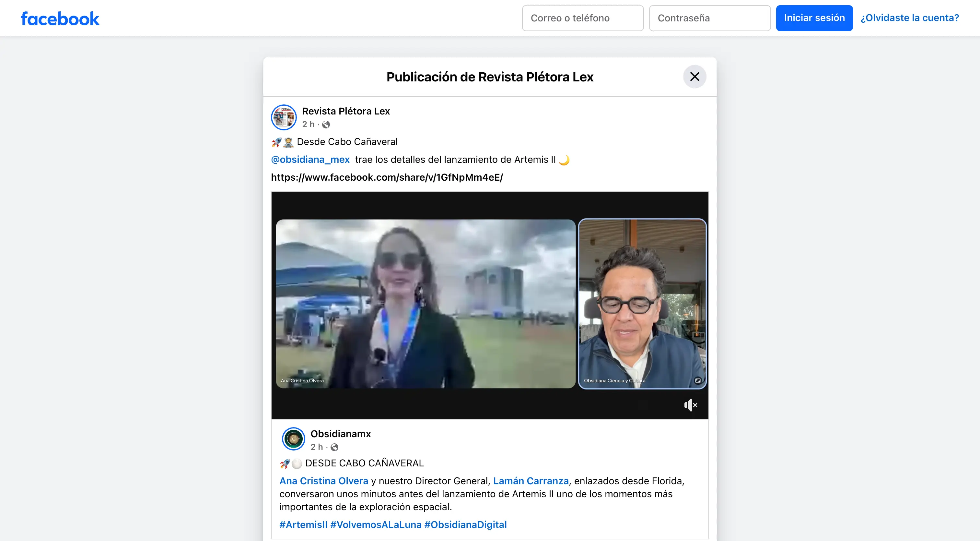Click globe privacy icon under Revista Plétora Lex

[x=326, y=125]
